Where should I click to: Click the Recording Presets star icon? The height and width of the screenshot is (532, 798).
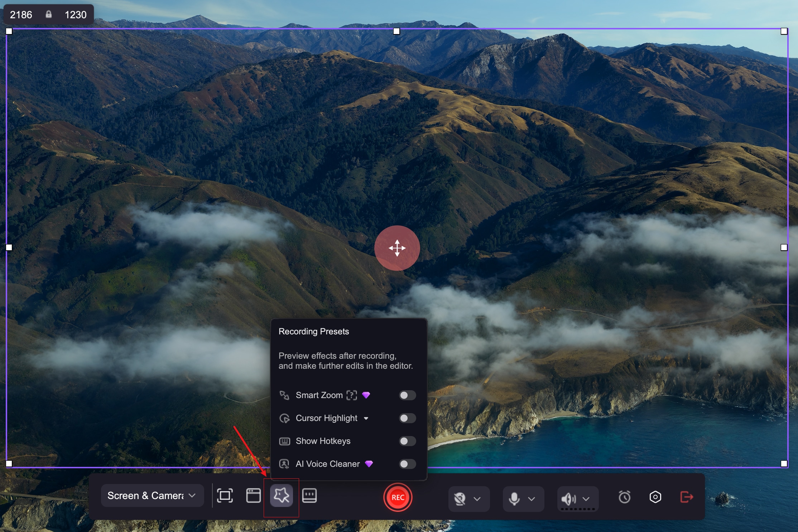[x=281, y=496]
